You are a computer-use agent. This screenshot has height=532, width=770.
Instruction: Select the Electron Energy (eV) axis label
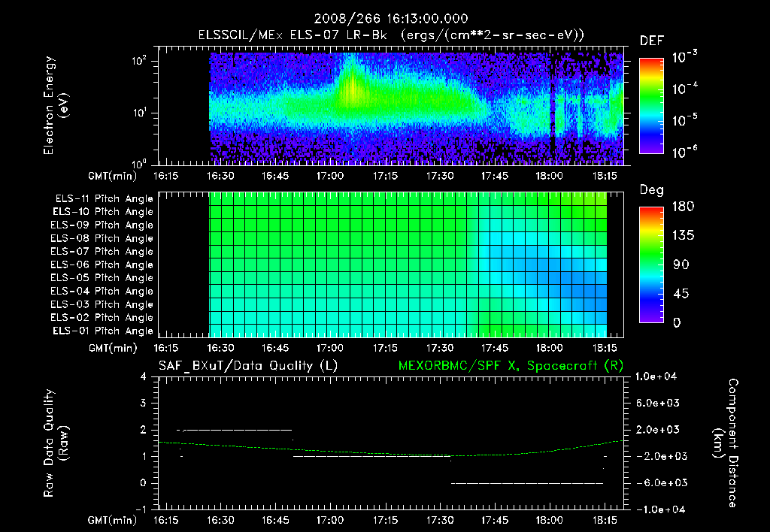click(56, 105)
